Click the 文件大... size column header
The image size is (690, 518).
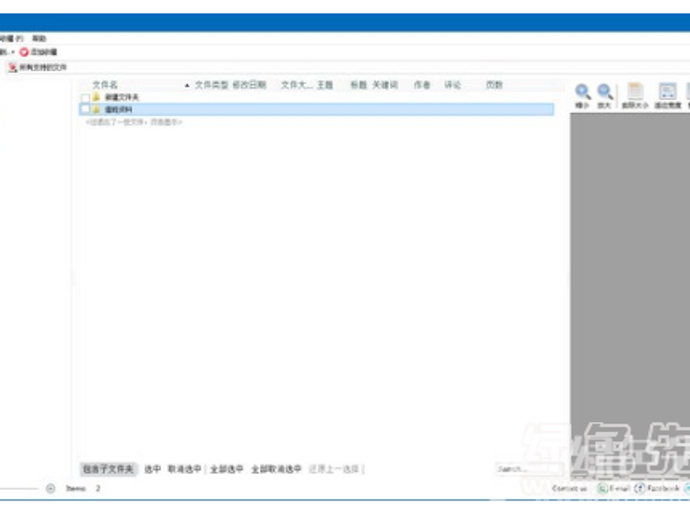click(x=297, y=85)
